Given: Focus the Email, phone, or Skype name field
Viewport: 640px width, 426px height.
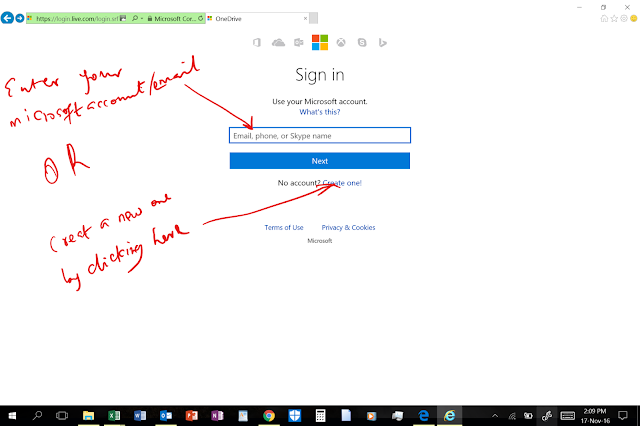Looking at the screenshot, I should point(320,135).
